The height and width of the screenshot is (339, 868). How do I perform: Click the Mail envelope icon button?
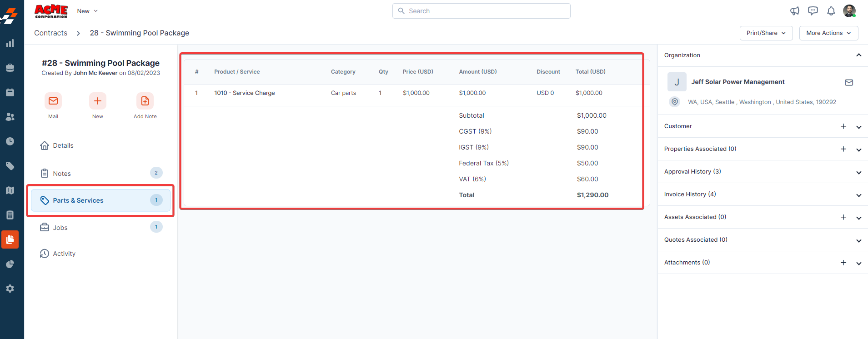pos(53,101)
